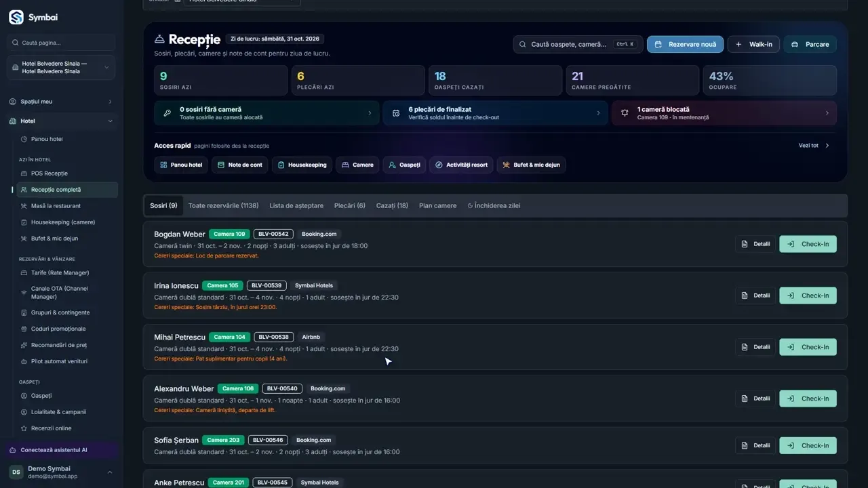Open Activități resort quick access
The width and height of the screenshot is (868, 488).
click(461, 165)
